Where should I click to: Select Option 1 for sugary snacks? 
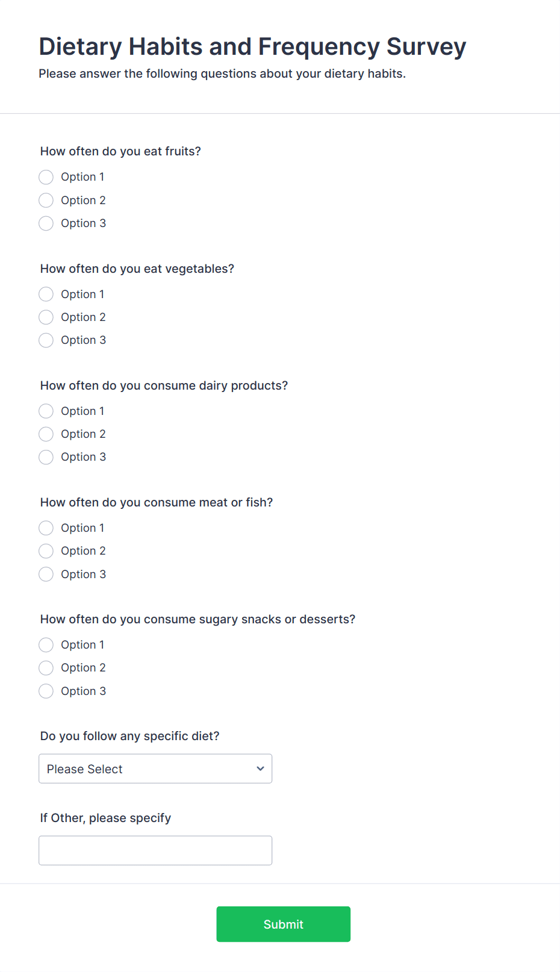coord(46,645)
